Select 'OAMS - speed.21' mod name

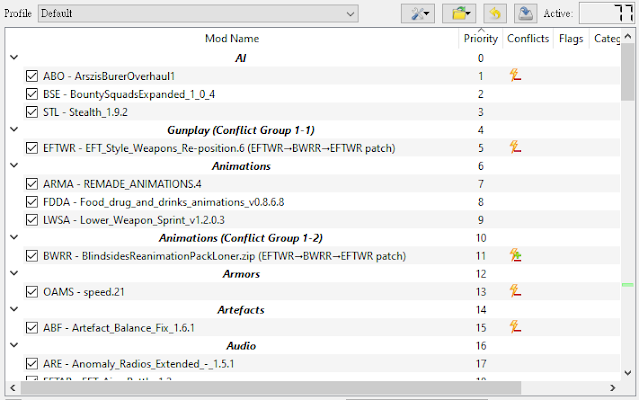pyautogui.click(x=84, y=292)
